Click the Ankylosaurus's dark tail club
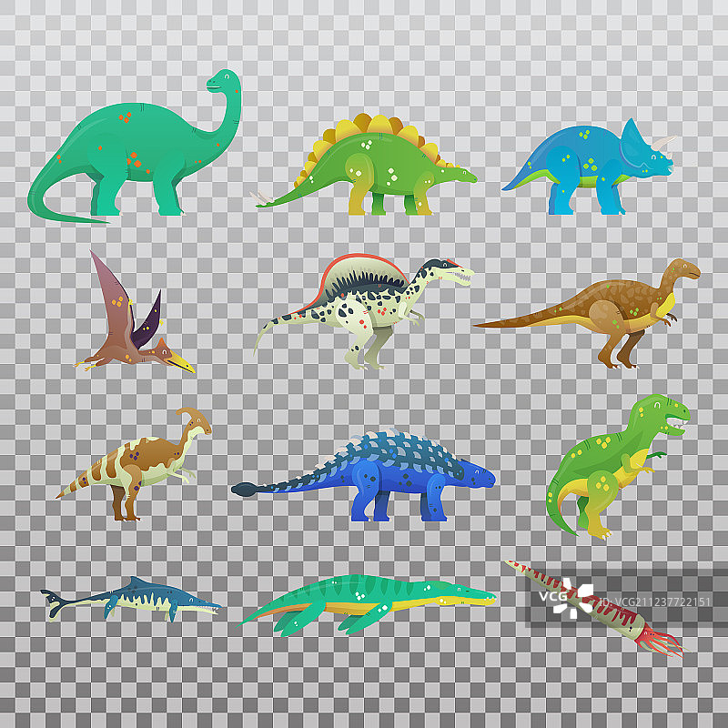728x728 pixels. pos(244,490)
